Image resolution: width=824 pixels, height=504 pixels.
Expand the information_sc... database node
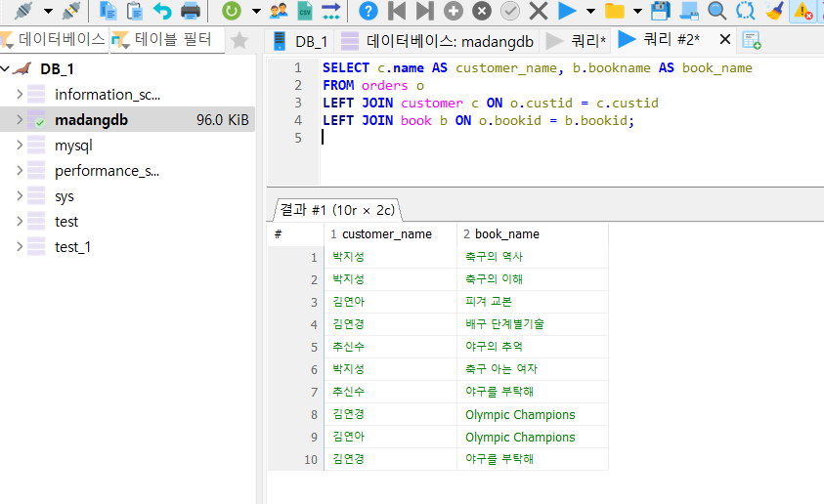tap(20, 94)
